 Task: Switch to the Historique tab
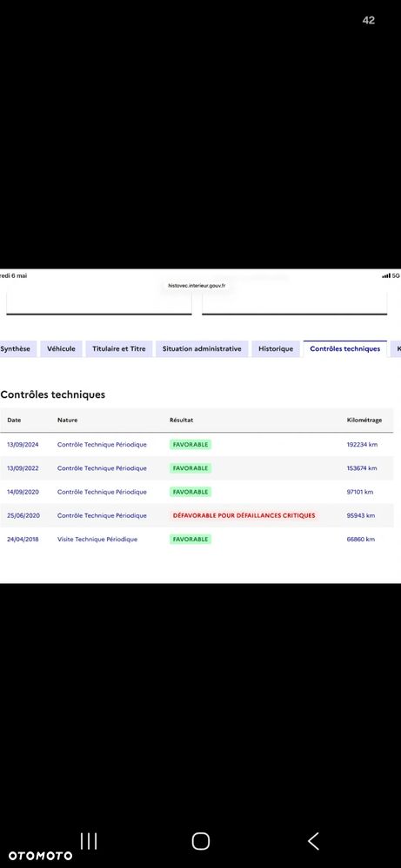(276, 349)
